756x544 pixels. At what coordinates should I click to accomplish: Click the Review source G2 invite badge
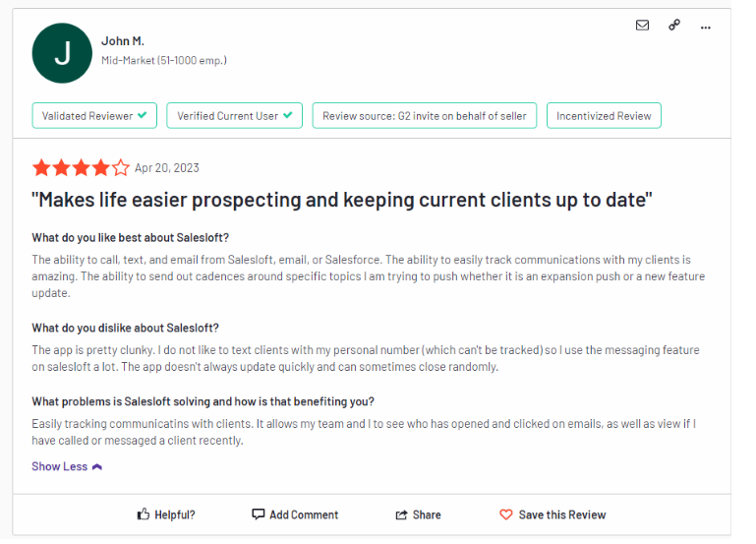click(425, 116)
